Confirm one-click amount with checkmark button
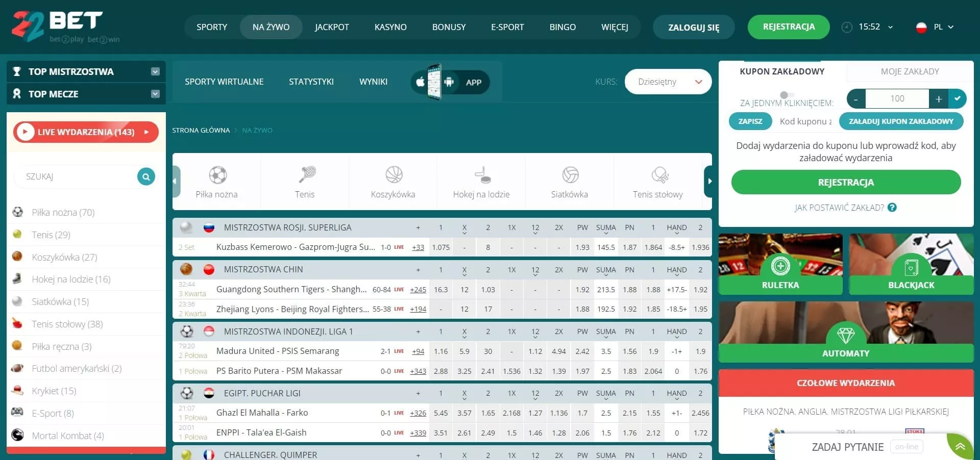980x460 pixels. coord(958,98)
